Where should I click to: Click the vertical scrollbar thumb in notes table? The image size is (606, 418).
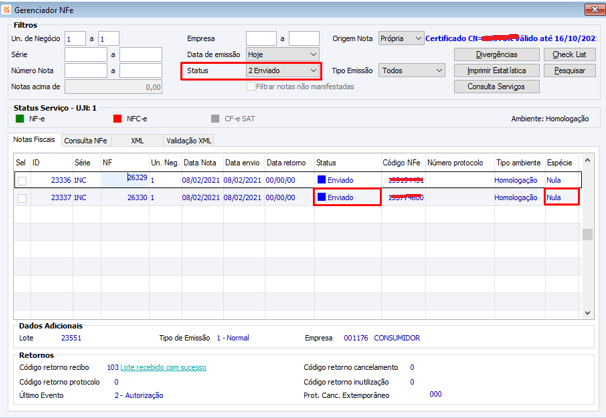pos(587,234)
